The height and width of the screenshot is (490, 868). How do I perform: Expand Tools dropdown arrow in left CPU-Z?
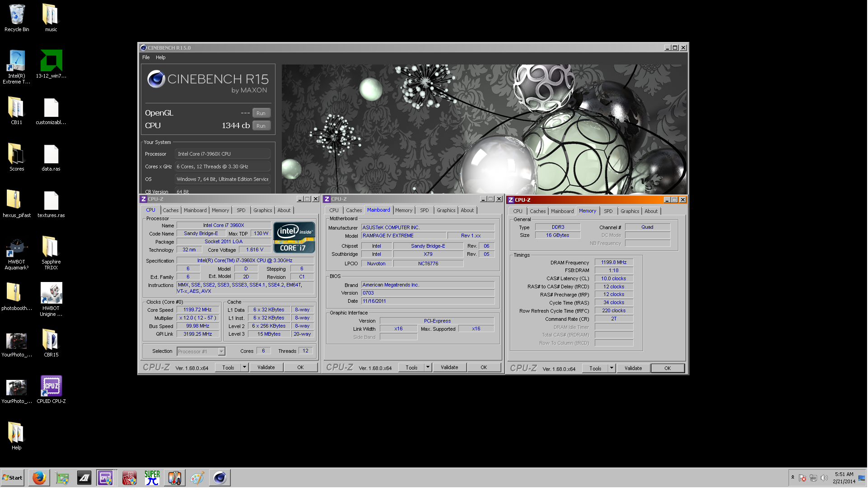(x=244, y=367)
